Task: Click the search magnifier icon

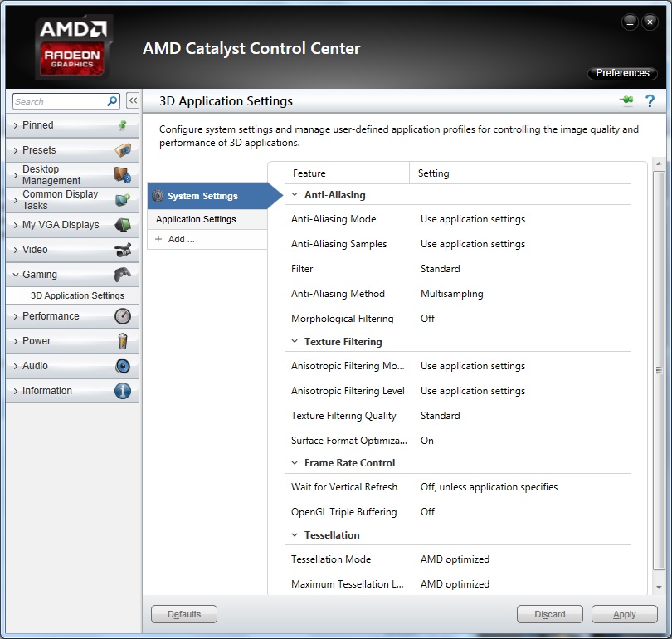Action: coord(112,101)
